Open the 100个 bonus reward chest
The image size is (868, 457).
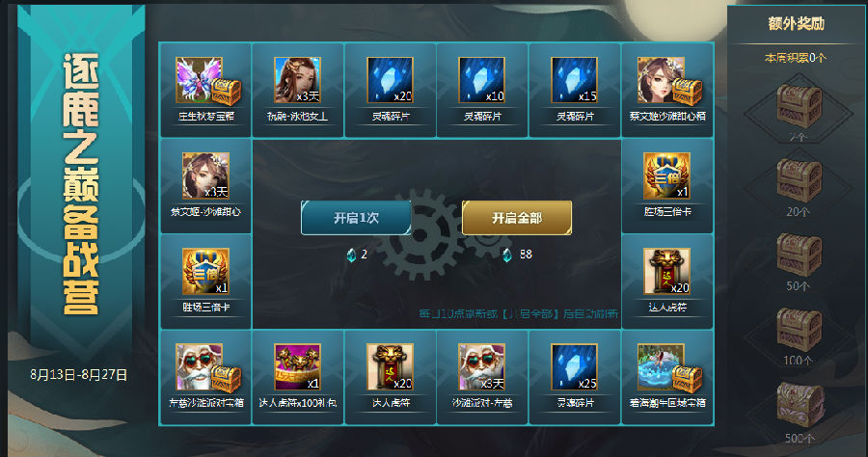pos(799,329)
